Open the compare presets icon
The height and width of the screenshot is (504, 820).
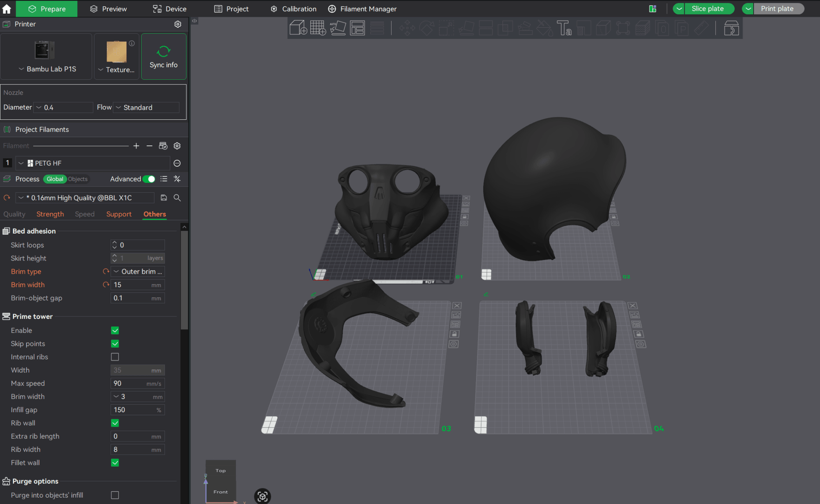[177, 179]
